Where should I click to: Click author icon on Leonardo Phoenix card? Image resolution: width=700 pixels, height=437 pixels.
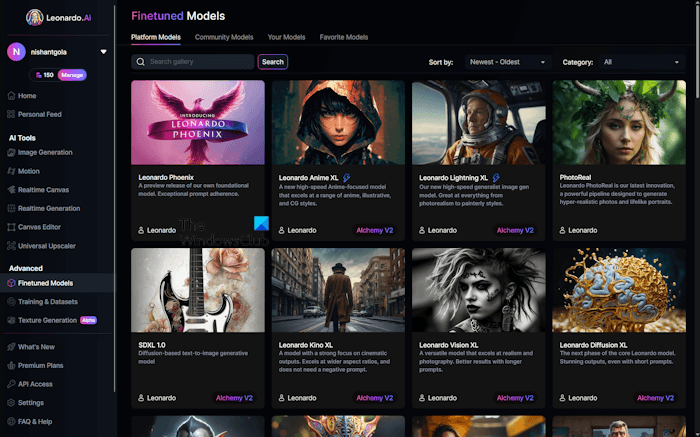[x=141, y=230]
